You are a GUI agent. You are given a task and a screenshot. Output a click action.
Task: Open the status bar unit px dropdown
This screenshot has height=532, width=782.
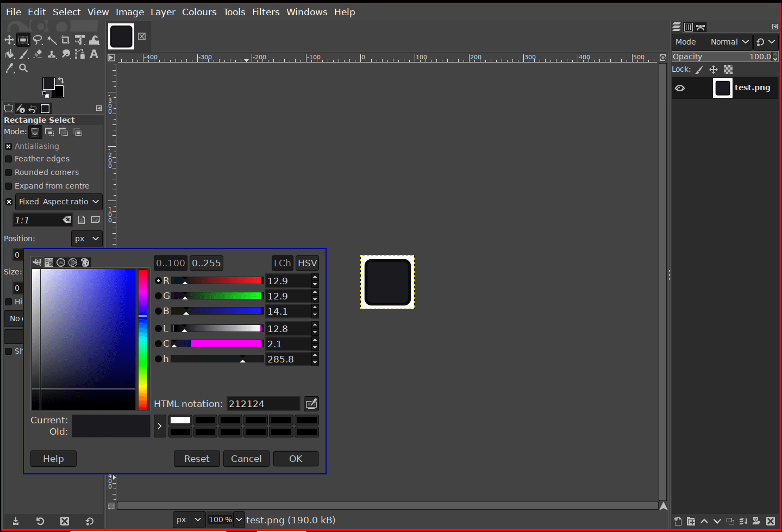[x=190, y=520]
